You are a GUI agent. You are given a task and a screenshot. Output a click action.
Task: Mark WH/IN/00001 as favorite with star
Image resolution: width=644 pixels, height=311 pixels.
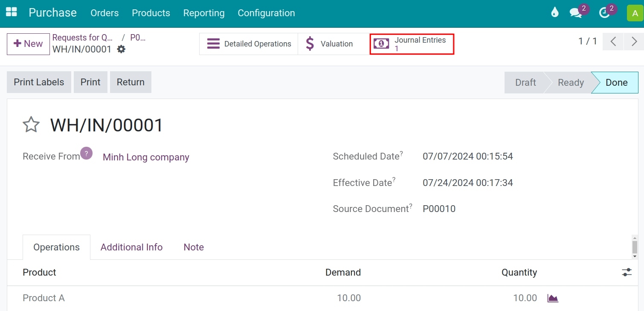(x=31, y=125)
